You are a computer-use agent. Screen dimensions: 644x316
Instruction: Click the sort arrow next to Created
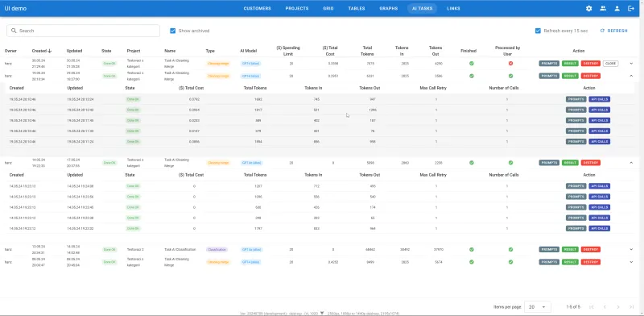click(x=50, y=51)
